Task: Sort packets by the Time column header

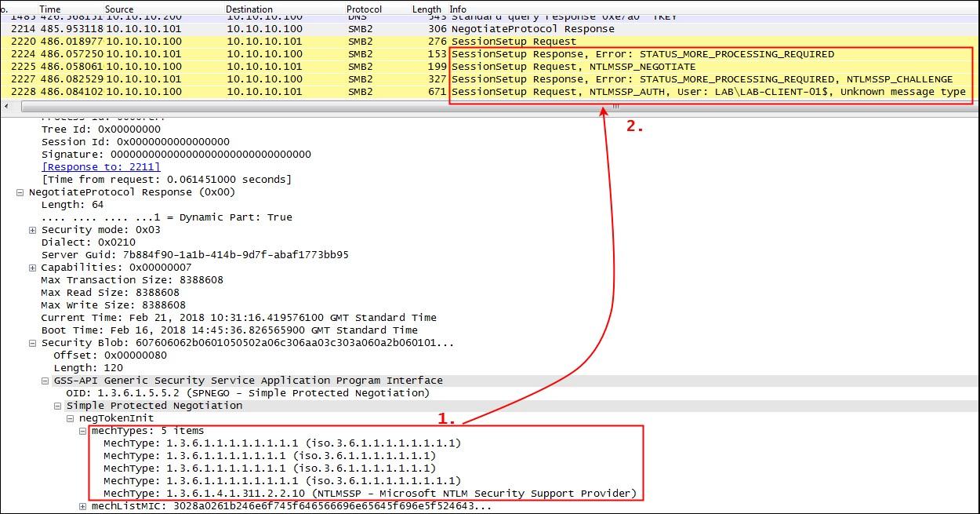Action: pos(49,9)
